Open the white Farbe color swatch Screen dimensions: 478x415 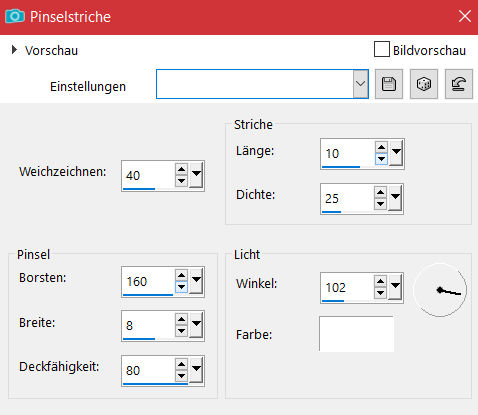(x=356, y=334)
